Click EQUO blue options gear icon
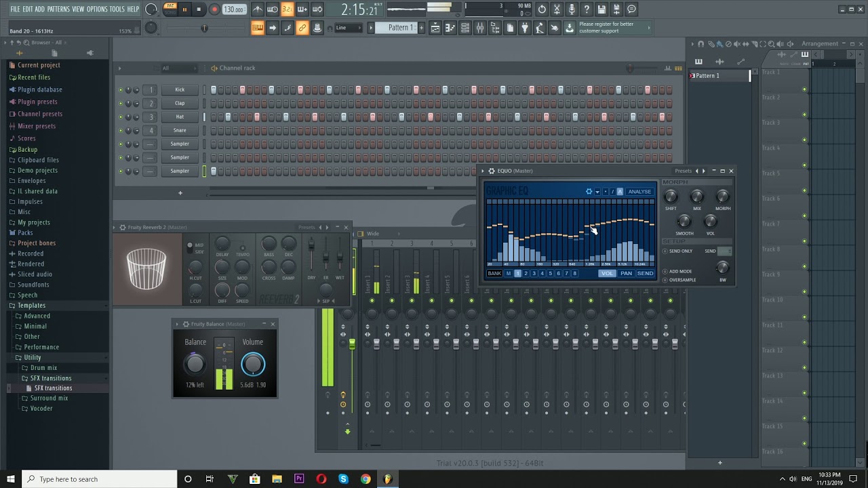 [589, 192]
